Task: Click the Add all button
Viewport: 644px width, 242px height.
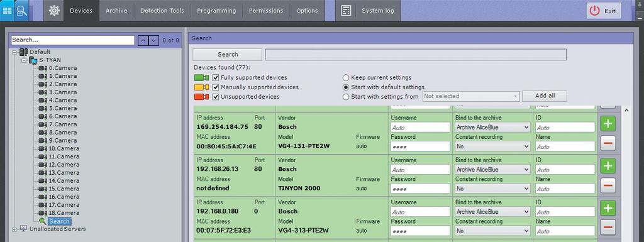Action: [545, 96]
